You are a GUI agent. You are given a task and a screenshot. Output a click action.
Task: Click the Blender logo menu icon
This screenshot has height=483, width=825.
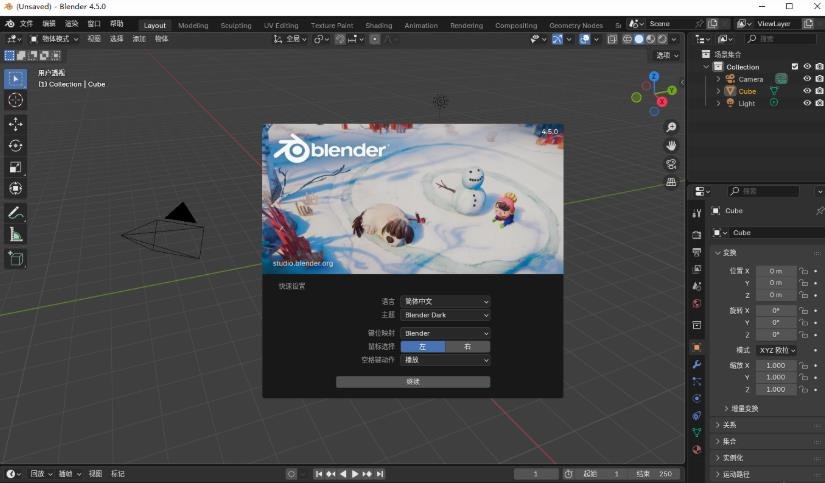(x=9, y=24)
